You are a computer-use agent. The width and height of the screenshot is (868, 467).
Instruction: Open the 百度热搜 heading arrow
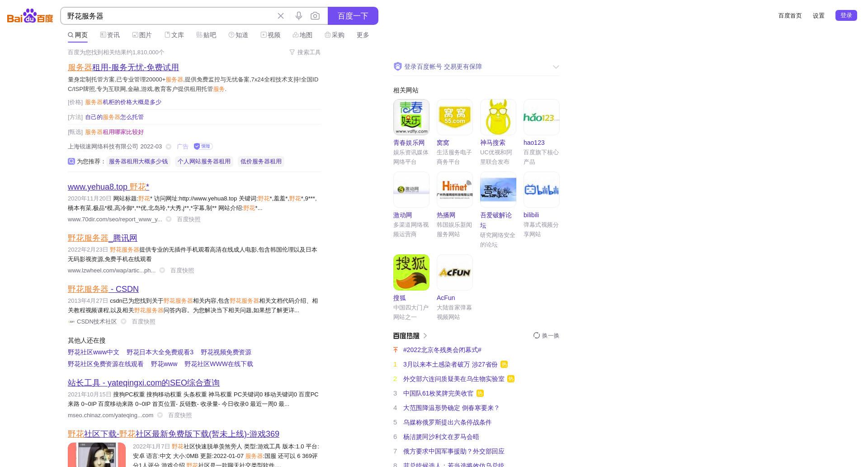coord(425,336)
